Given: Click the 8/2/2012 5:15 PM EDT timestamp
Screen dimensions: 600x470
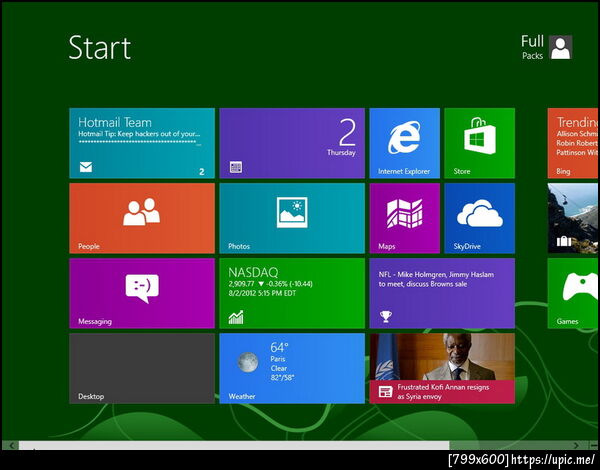Looking at the screenshot, I should tap(262, 293).
